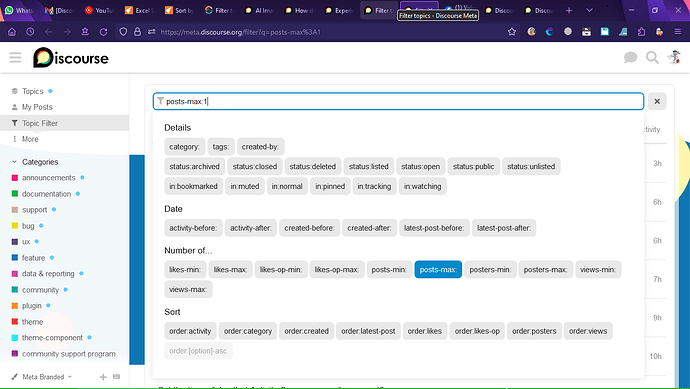
Task: Add order:latest-post sort chip
Action: (x=368, y=331)
